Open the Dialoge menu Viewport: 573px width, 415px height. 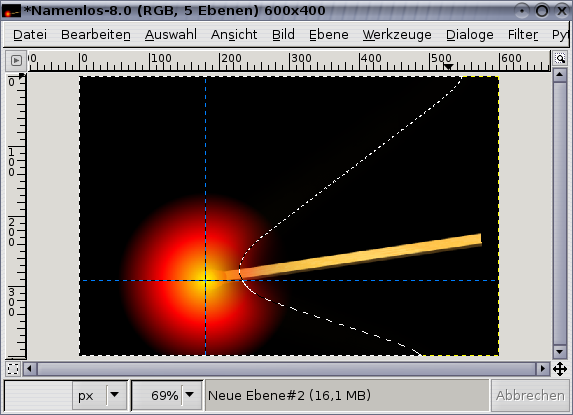470,35
